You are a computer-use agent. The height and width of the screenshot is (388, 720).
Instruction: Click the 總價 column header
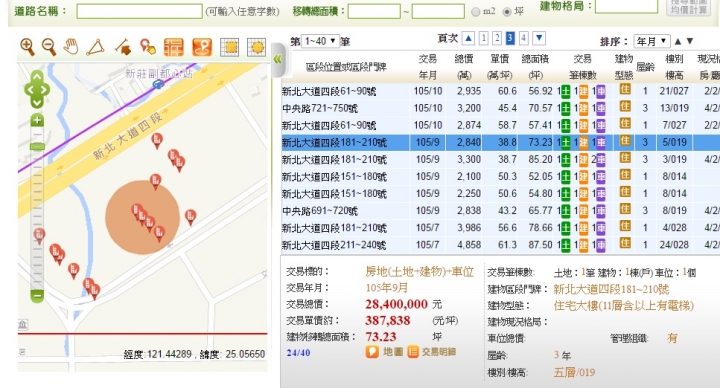click(x=464, y=67)
